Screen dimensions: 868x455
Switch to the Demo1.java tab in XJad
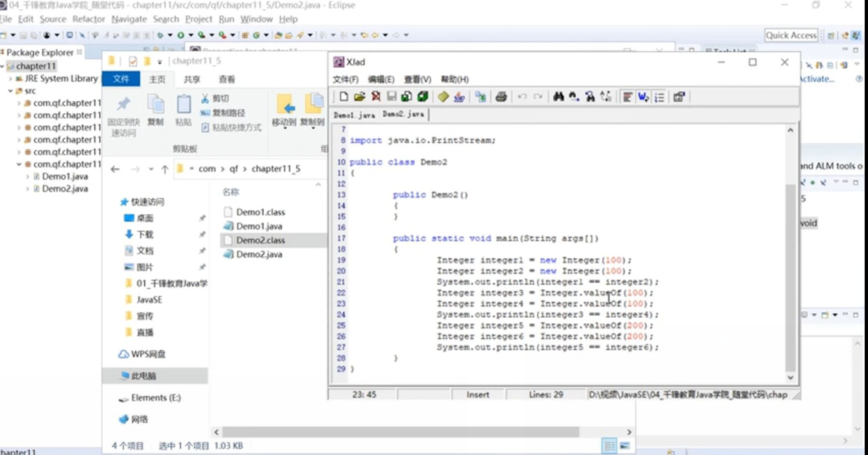355,115
